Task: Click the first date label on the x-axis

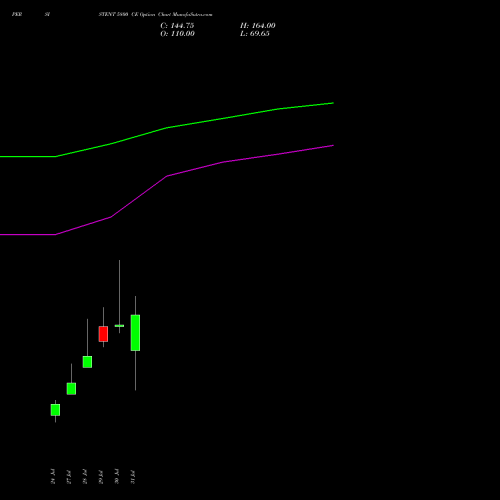Action: [x=53, y=476]
